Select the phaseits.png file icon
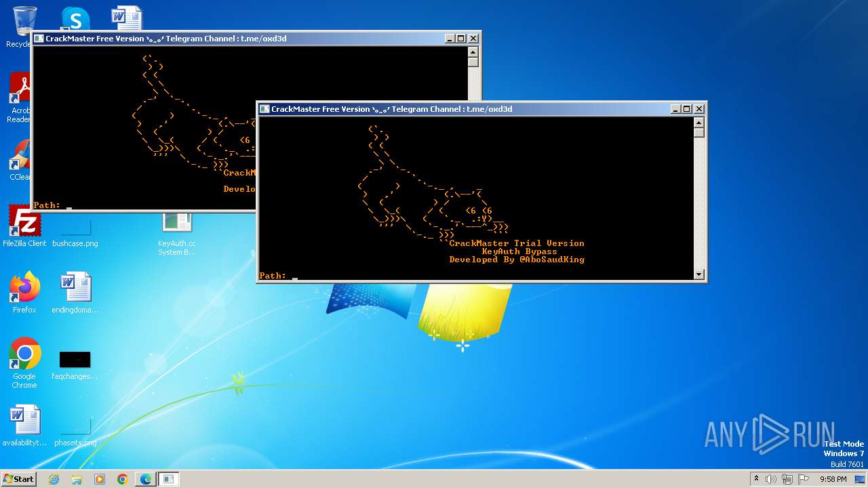 pyautogui.click(x=75, y=432)
